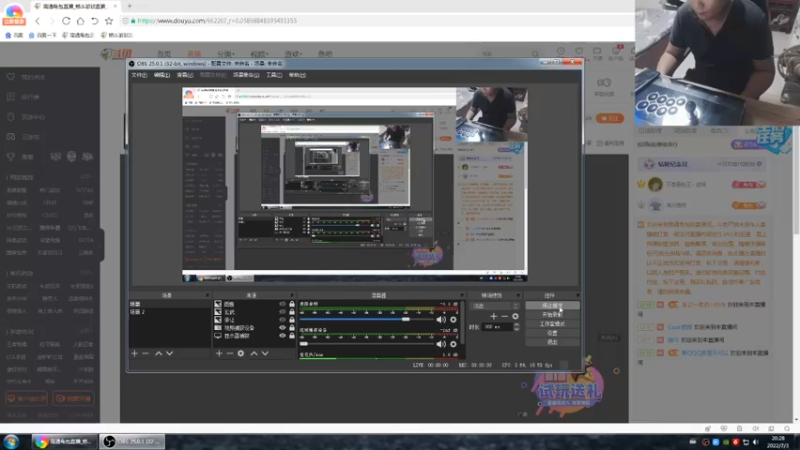The width and height of the screenshot is (800, 450).
Task: Mute the video capture device audio channel
Action: (x=441, y=344)
